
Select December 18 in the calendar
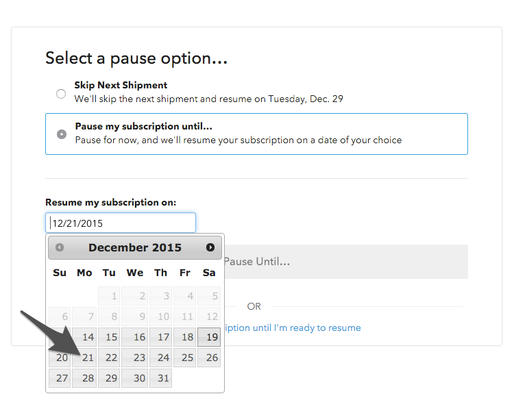[x=185, y=337]
